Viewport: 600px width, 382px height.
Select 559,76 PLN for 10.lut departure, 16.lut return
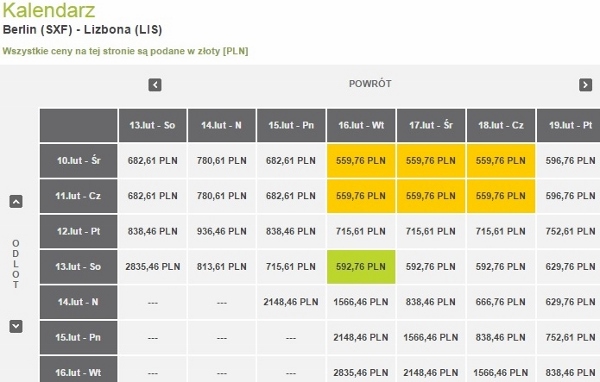pyautogui.click(x=361, y=161)
